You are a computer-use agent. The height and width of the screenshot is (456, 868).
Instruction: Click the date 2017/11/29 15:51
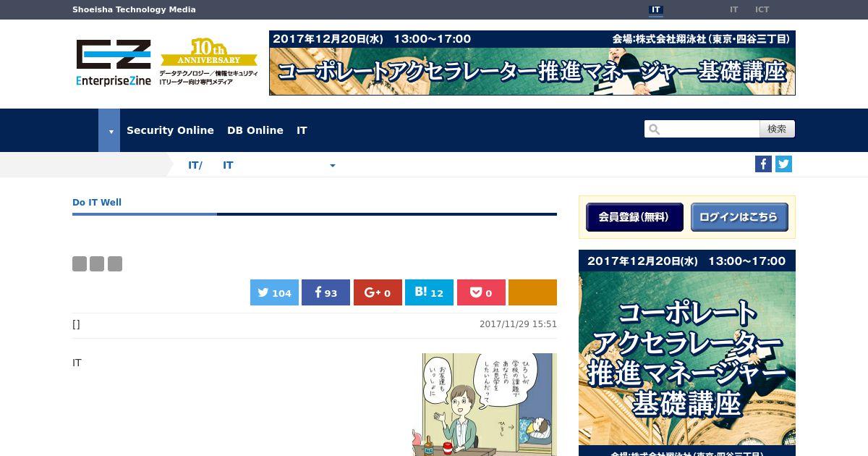[x=518, y=324]
